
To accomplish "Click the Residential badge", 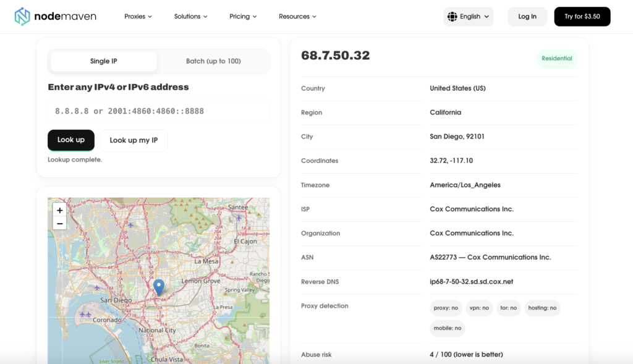I will [x=557, y=59].
